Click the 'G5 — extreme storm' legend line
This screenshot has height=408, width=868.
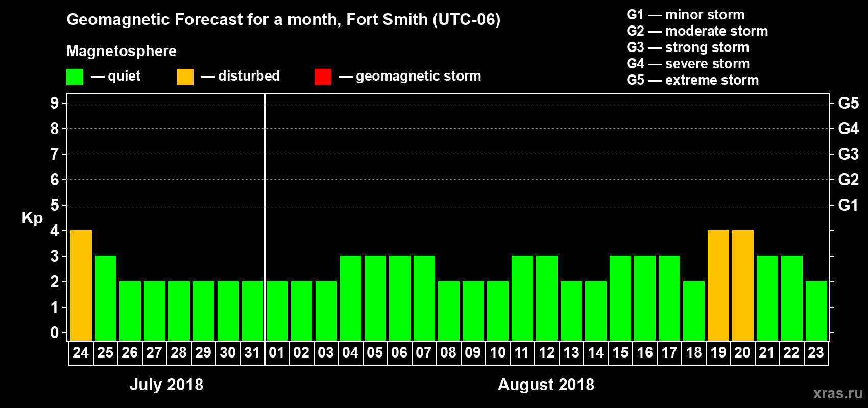pos(693,80)
